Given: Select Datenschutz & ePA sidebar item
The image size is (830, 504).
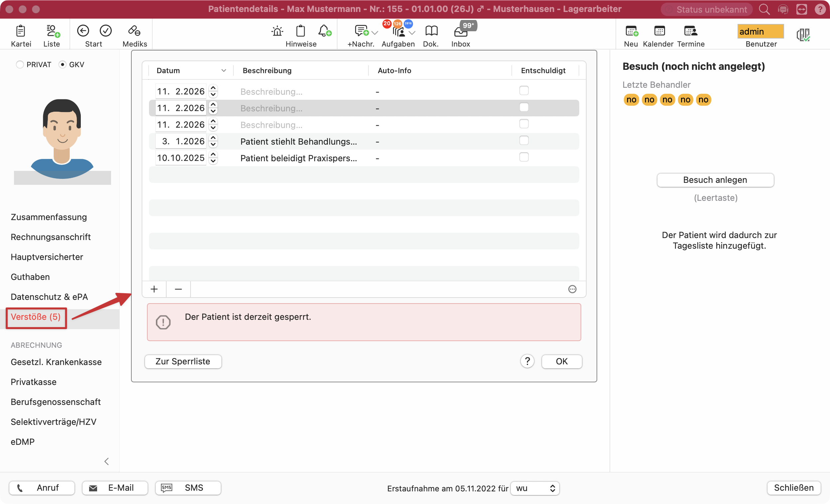Looking at the screenshot, I should click(49, 297).
